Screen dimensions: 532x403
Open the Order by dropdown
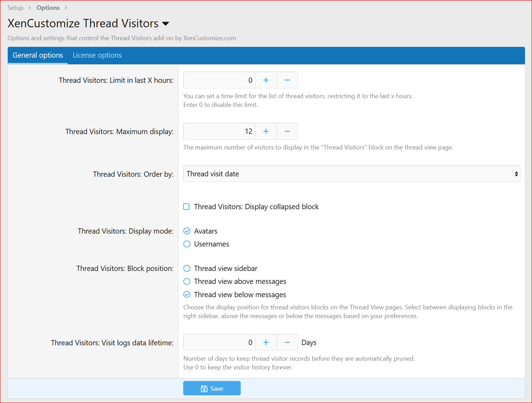coord(351,174)
